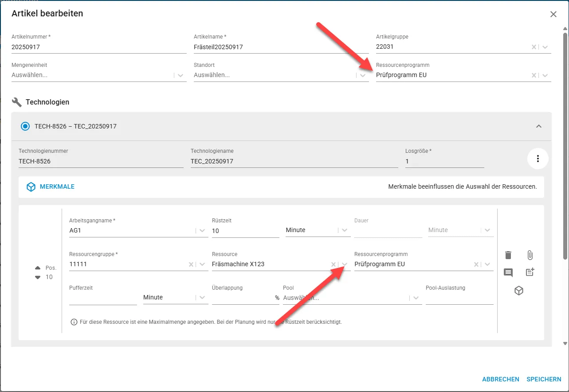Click the SPEICHERN button
Screen dimensions: 569x392
[x=544, y=379]
